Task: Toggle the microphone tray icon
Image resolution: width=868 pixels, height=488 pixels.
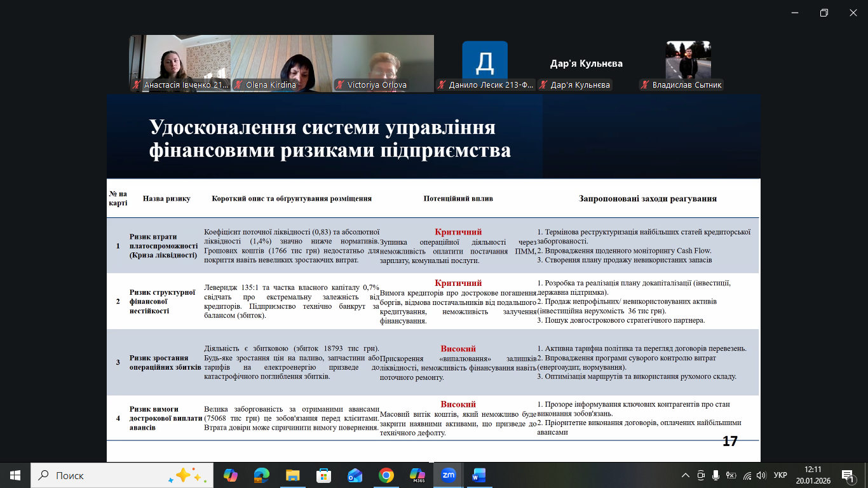Action: coord(715,475)
